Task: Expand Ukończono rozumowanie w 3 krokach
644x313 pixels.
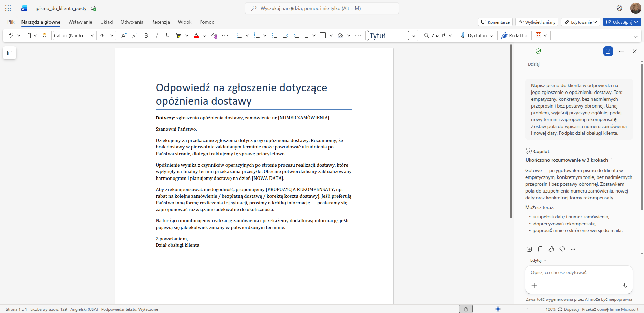Action: 569,160
